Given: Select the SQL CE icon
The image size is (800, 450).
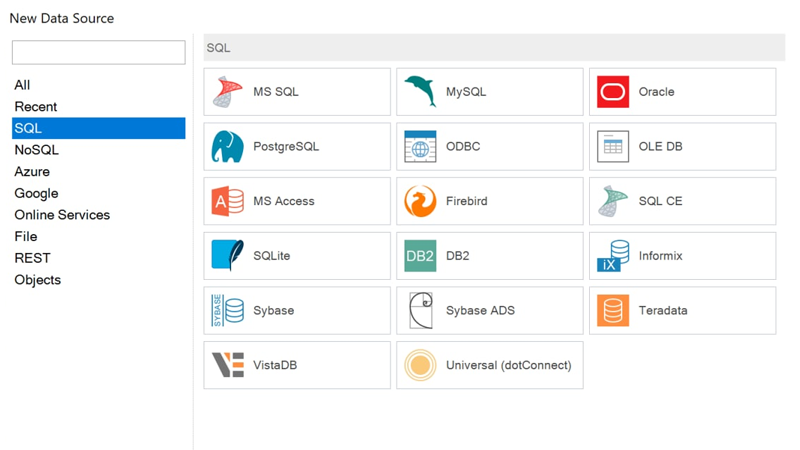Looking at the screenshot, I should pyautogui.click(x=613, y=201).
